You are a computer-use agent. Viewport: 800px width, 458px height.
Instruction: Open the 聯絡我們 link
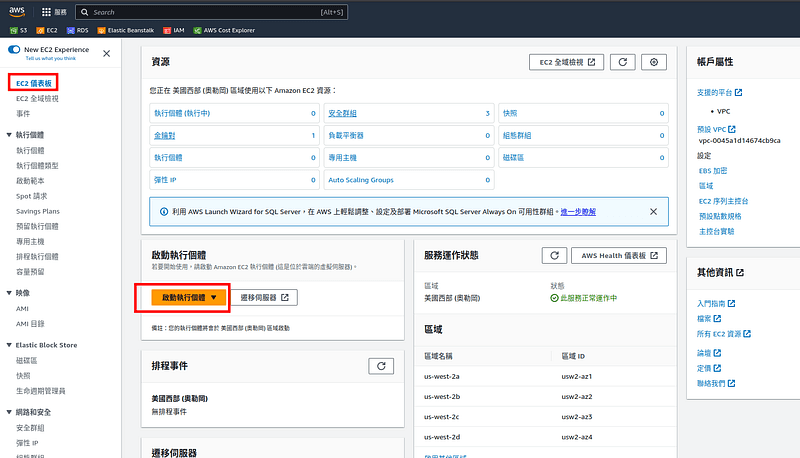[x=716, y=384]
